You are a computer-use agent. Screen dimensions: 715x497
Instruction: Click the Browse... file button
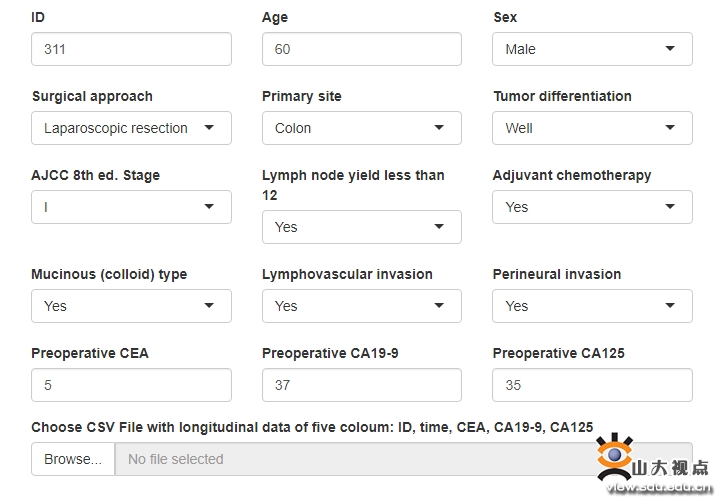click(x=73, y=459)
